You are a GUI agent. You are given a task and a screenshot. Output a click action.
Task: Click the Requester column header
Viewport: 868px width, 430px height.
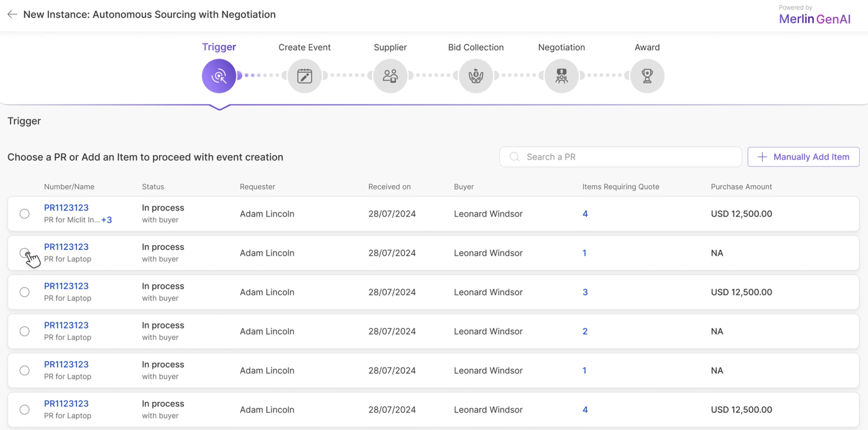258,187
